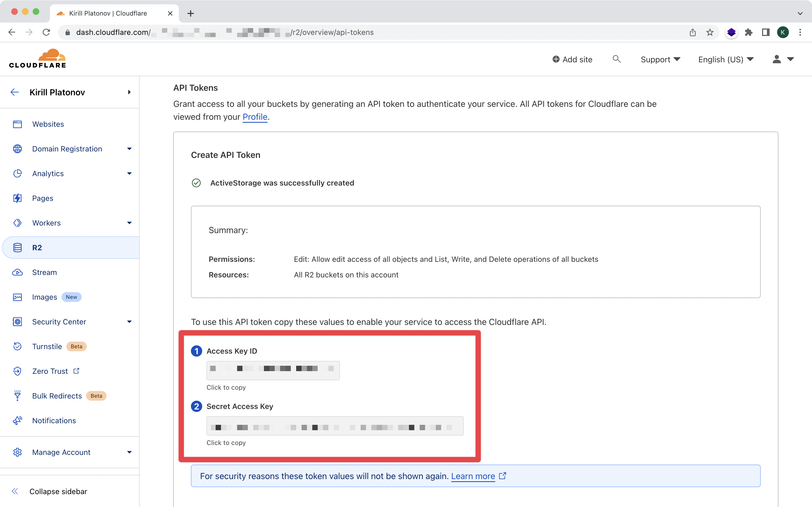The width and height of the screenshot is (812, 507).
Task: Go back with the browser back arrow
Action: (x=12, y=32)
